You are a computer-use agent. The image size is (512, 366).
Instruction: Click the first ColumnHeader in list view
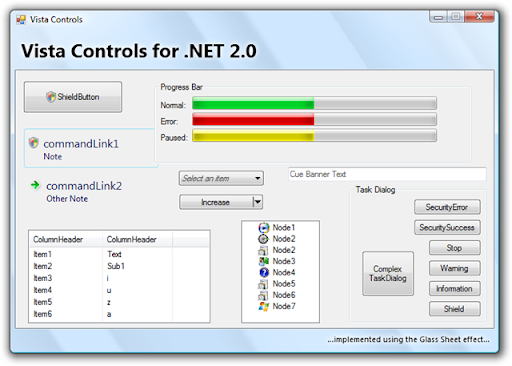click(x=66, y=239)
